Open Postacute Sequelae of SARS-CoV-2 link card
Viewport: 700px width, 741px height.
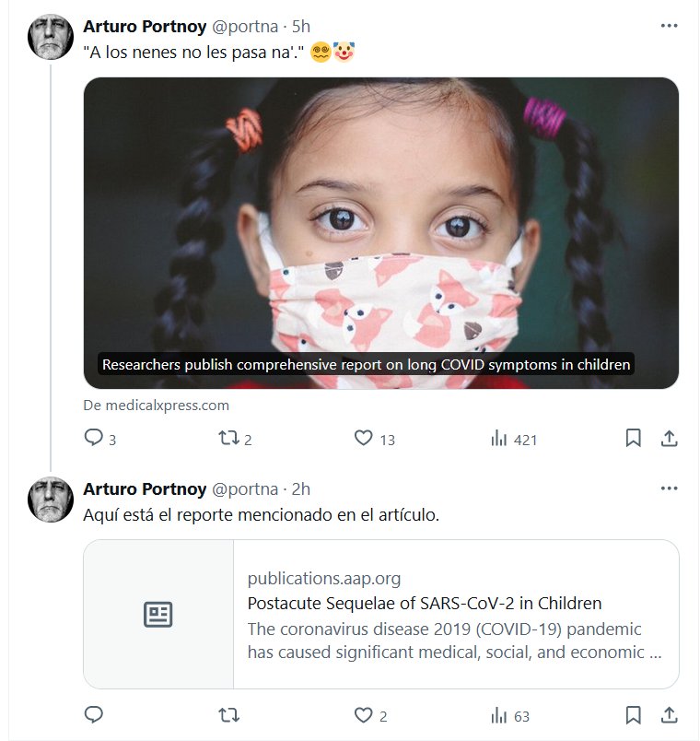point(380,614)
